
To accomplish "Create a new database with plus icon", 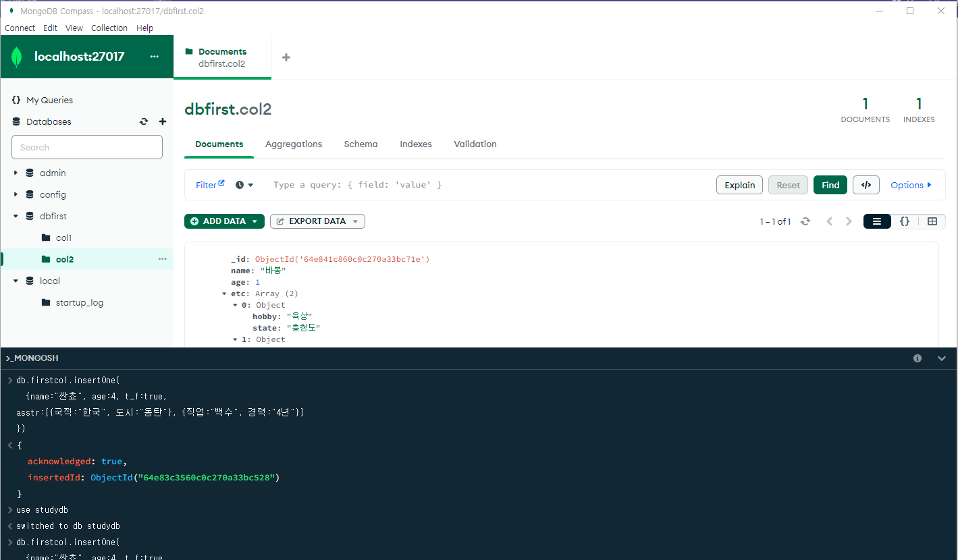I will click(x=162, y=121).
